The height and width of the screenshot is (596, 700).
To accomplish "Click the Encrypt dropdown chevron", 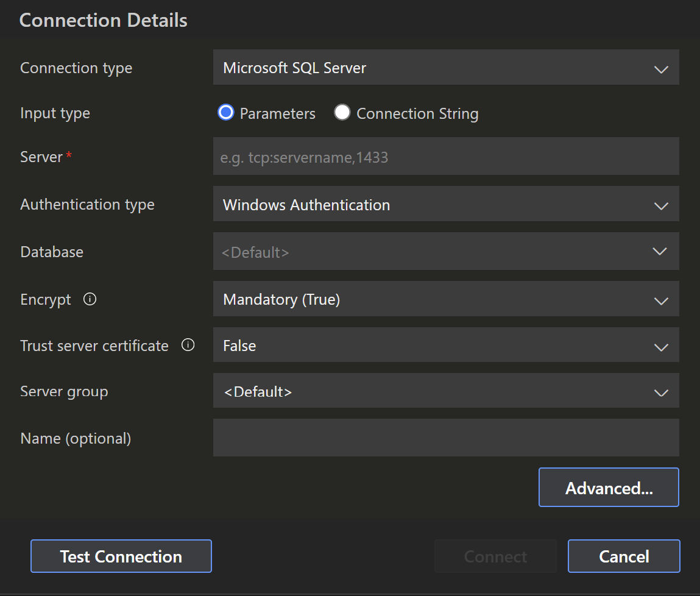I will point(661,300).
